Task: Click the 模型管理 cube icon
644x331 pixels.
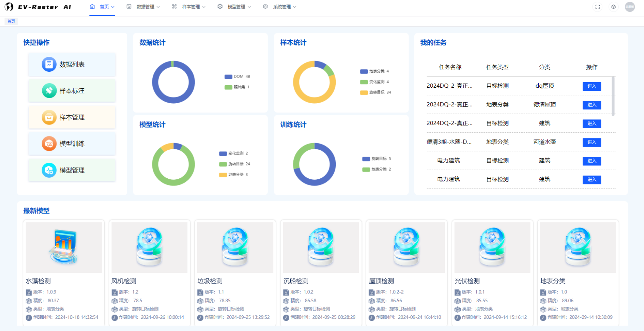Action: click(x=220, y=6)
